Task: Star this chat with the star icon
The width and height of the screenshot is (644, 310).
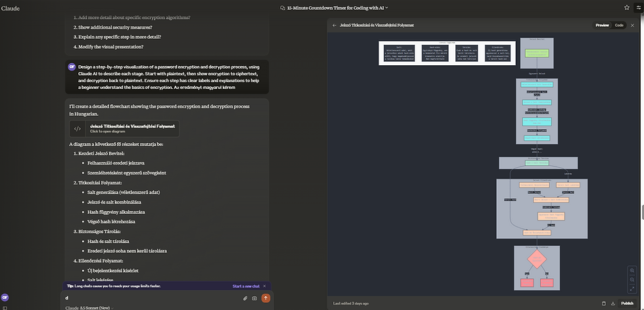Action: coord(627,7)
